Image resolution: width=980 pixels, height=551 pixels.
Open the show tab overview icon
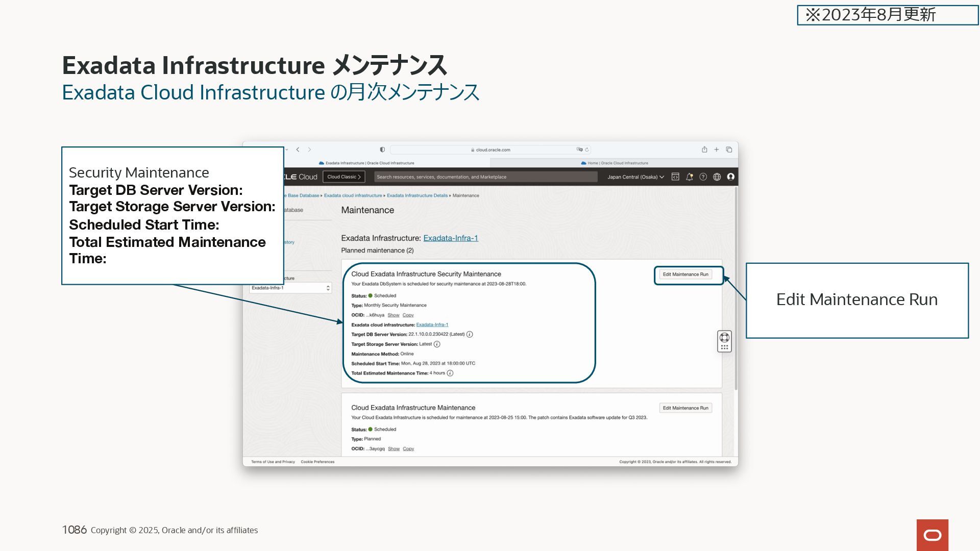[x=729, y=149]
